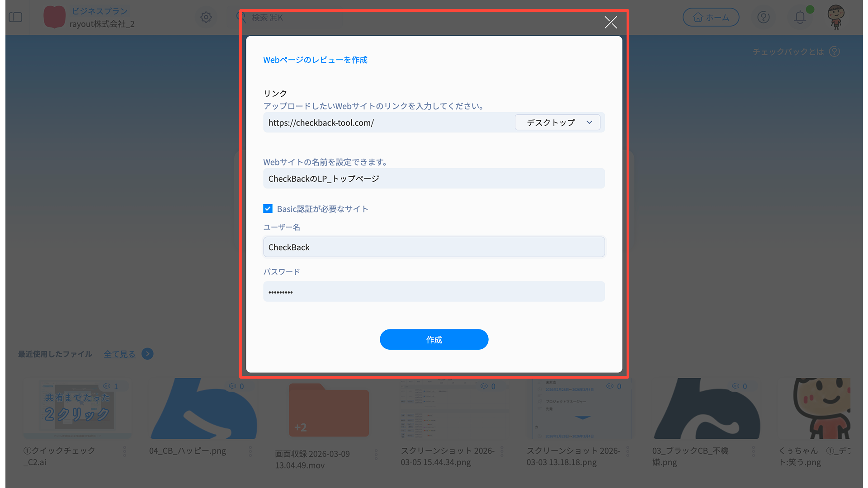Click the search magnifier icon
Viewport: 868px width, 488px height.
point(241,17)
